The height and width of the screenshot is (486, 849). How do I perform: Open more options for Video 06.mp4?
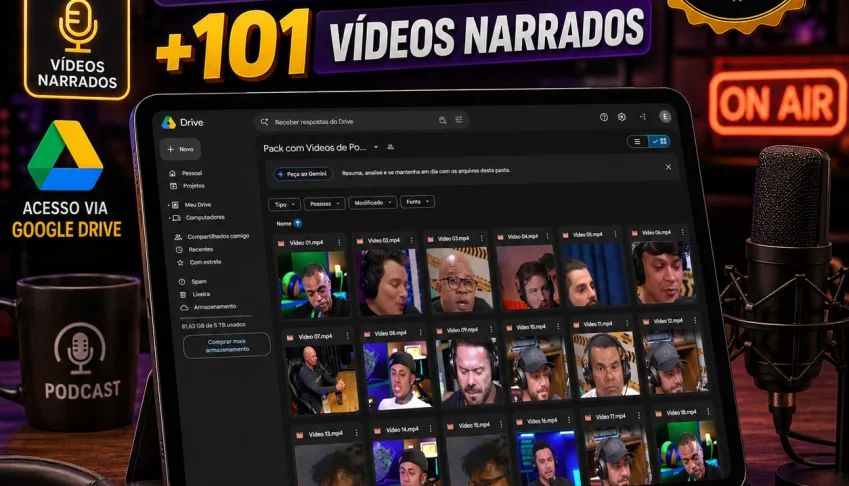682,232
